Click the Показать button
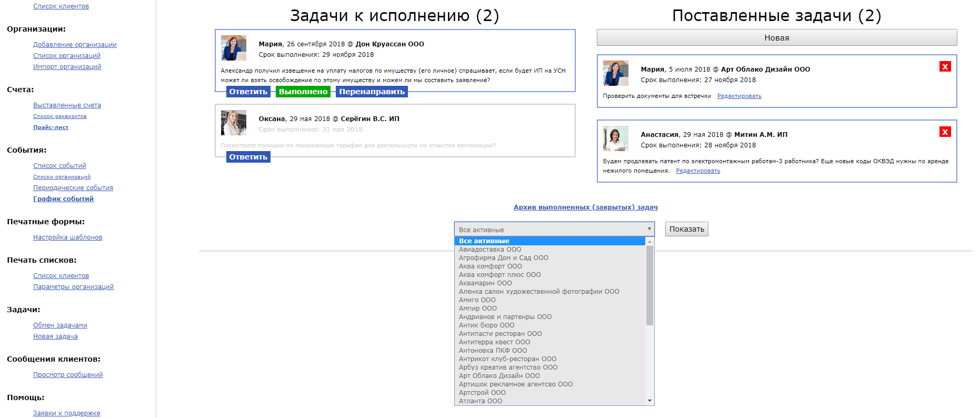Viewport: 980px width, 418px height. point(686,229)
